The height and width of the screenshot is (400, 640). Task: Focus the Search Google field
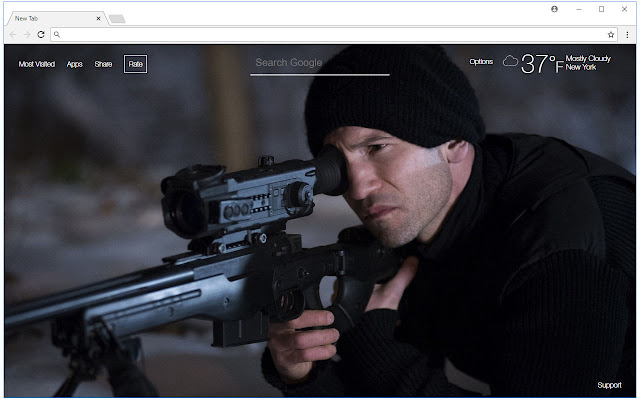pos(320,64)
